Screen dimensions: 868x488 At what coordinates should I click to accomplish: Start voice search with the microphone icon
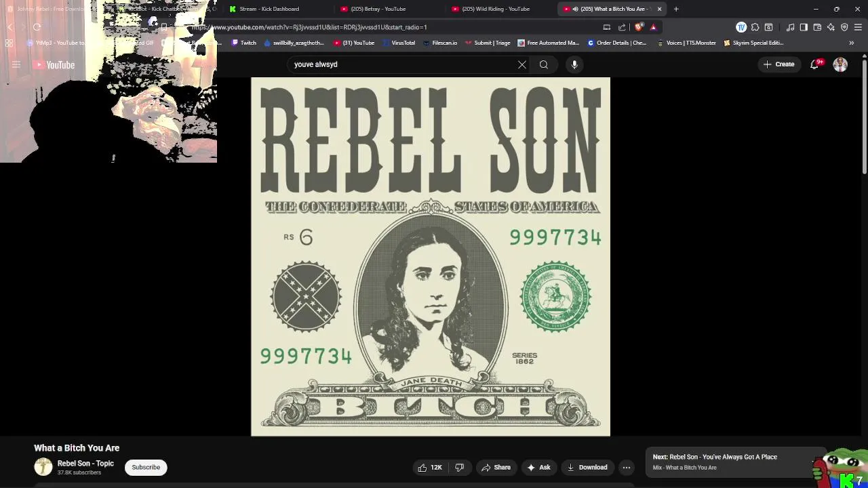click(574, 64)
